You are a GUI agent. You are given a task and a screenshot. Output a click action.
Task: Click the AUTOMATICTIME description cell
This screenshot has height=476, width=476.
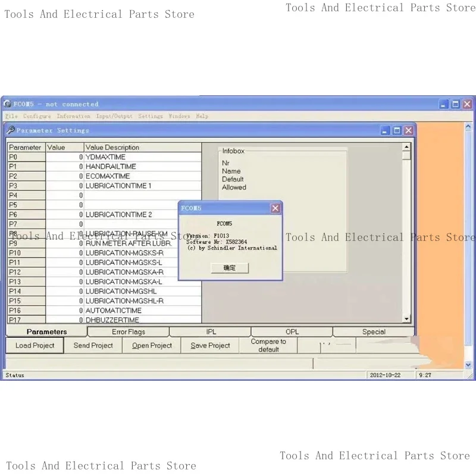143,311
